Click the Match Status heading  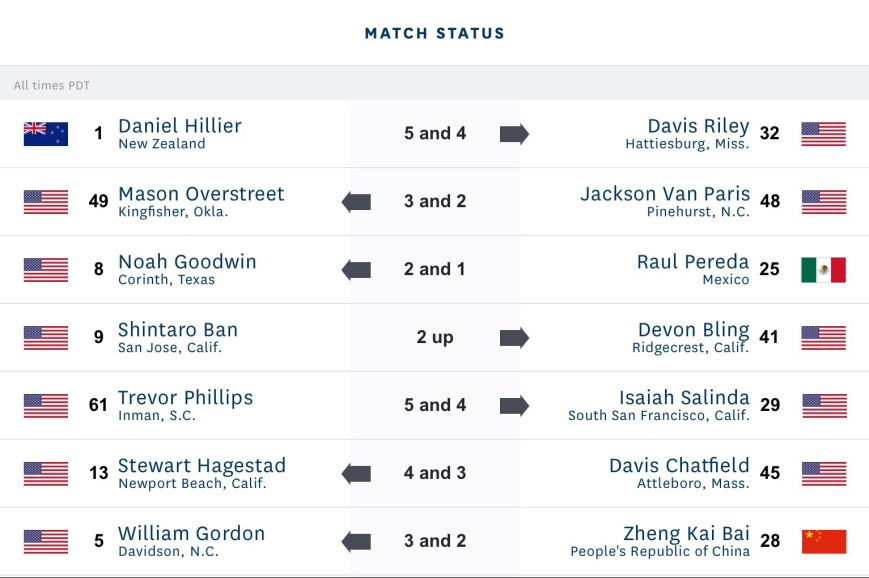[434, 34]
